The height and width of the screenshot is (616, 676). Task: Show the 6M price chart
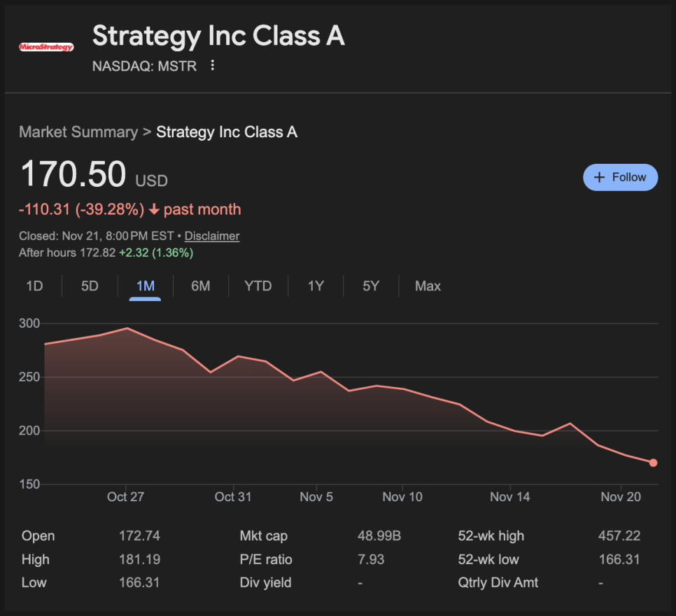201,286
